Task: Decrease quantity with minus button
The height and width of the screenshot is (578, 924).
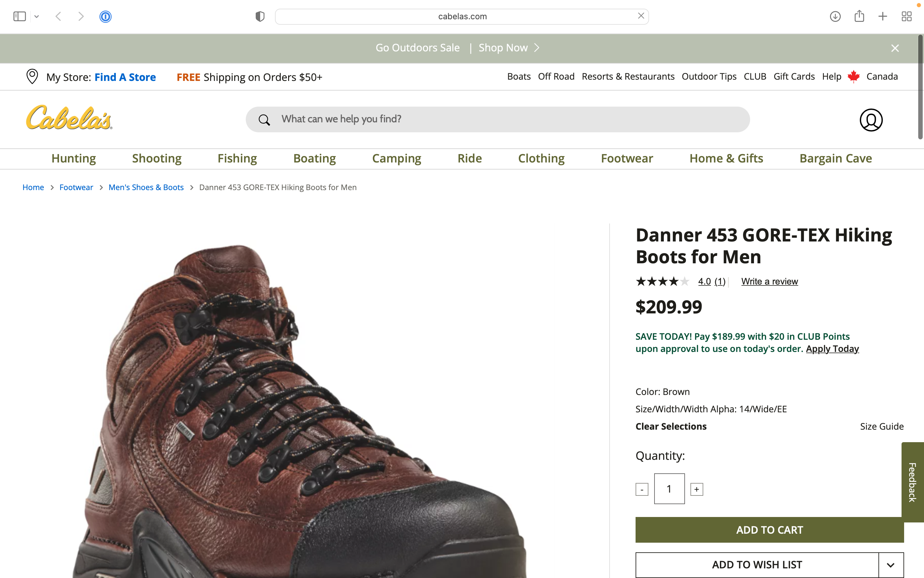Action: point(642,489)
